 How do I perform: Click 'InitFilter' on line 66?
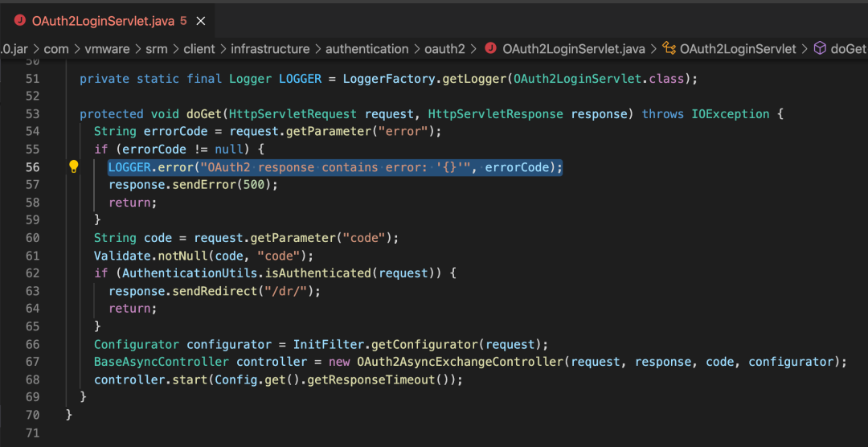(x=329, y=345)
